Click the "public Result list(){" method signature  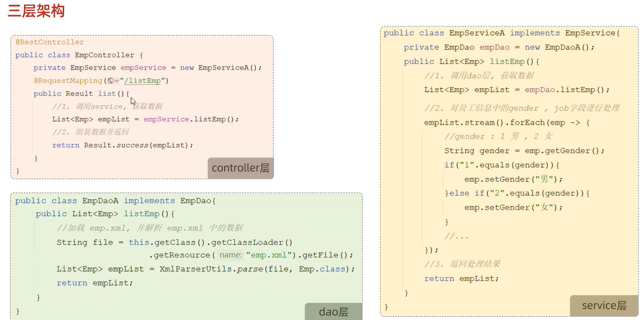[x=81, y=93]
